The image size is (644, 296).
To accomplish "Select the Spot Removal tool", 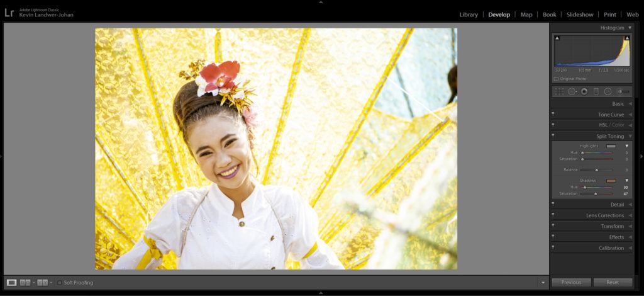I will 572,91.
